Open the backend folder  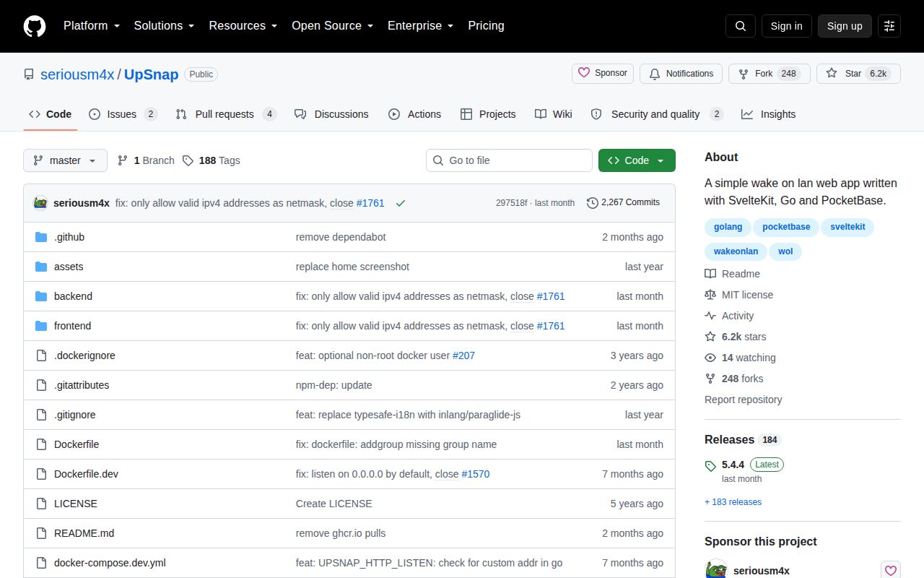(x=73, y=296)
